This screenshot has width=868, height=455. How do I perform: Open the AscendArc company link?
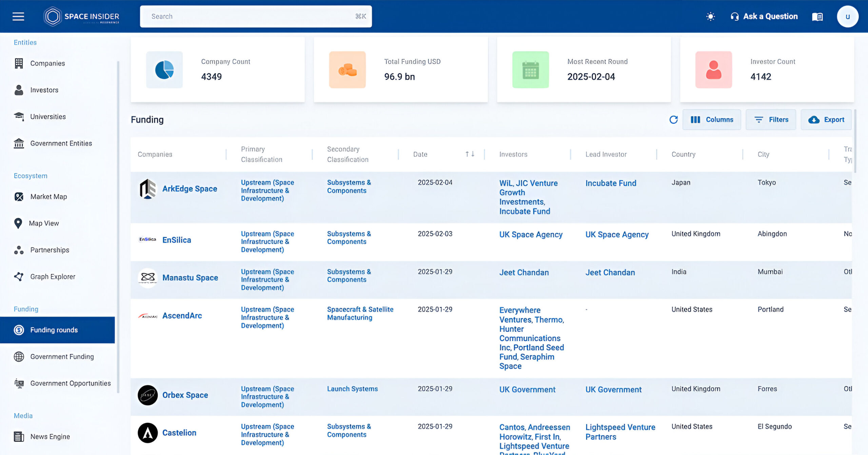(x=182, y=316)
